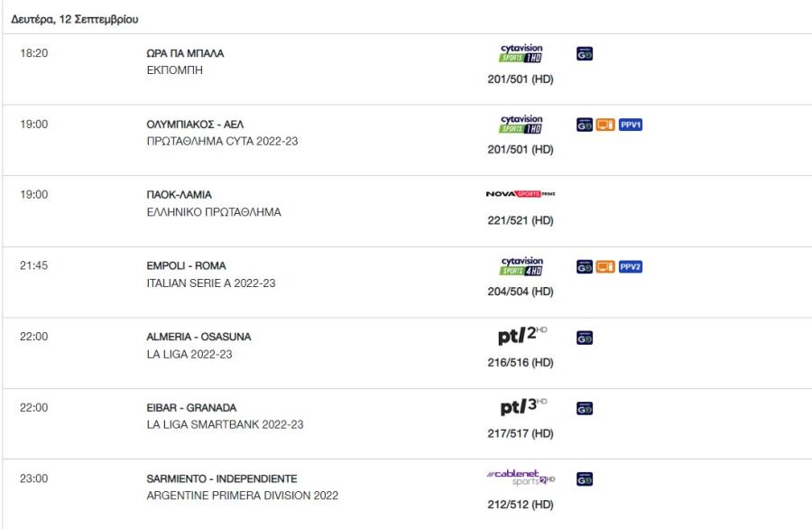Select the ΠΑΟΚ-ΛΑΜΙΑ match title
812x529 pixels.
click(x=179, y=195)
